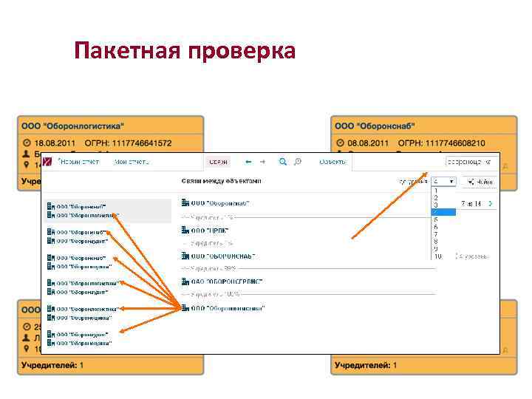Click the link text below levels list
532x399 pixels.
pyautogui.click(x=472, y=256)
